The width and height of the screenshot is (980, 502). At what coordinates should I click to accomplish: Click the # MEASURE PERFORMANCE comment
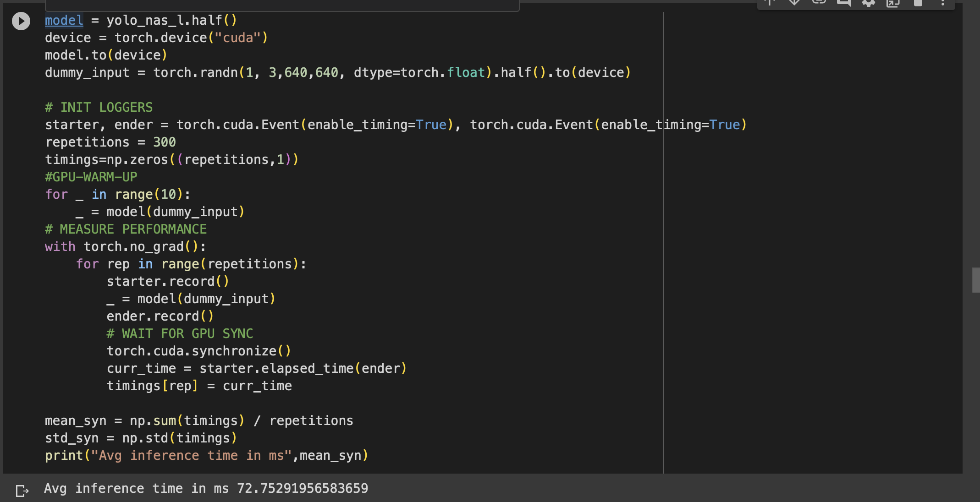click(x=125, y=229)
